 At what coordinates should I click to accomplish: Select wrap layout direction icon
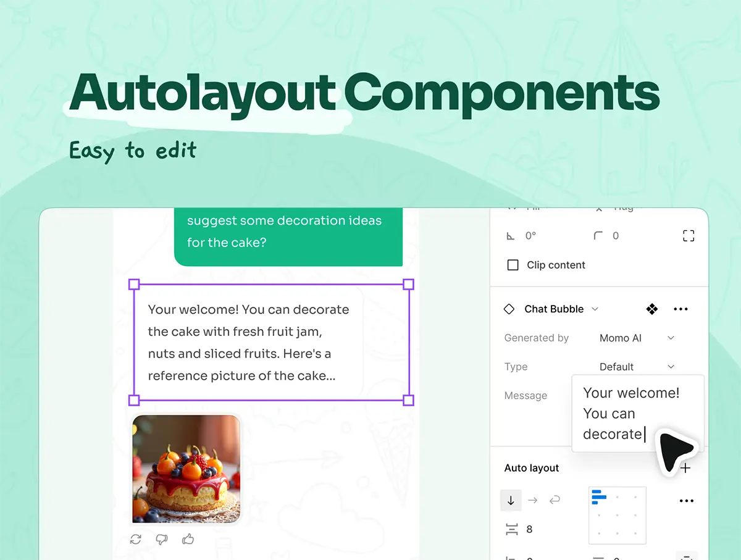[x=555, y=501]
